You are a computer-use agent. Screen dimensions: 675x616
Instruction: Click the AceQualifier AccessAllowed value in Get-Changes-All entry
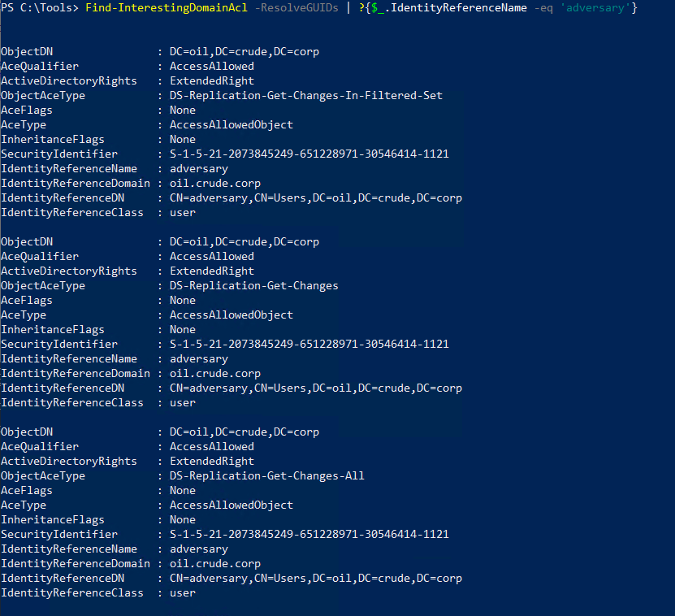tap(212, 447)
